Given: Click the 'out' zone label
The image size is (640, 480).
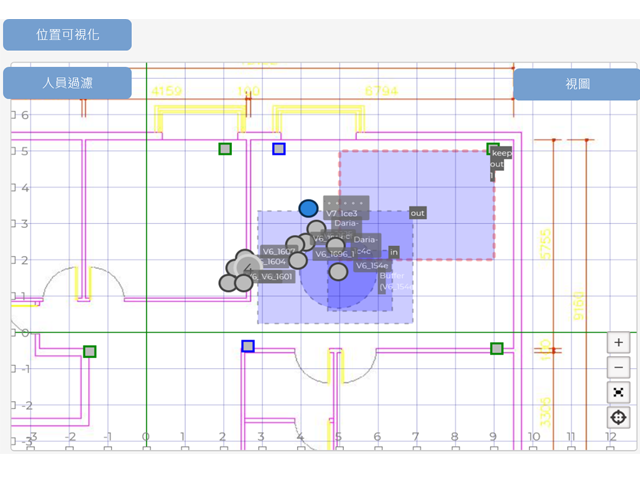Looking at the screenshot, I should click(417, 213).
